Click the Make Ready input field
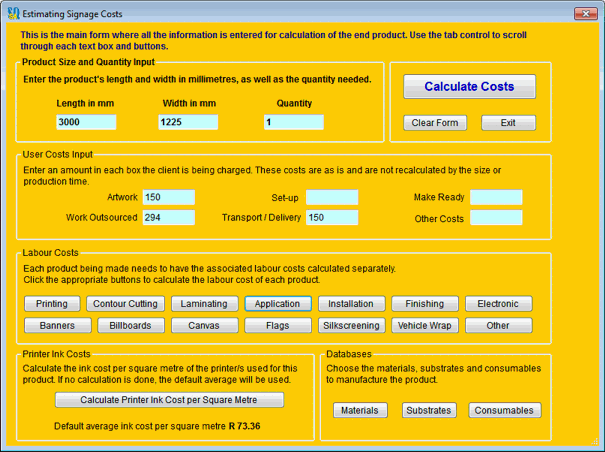 point(496,198)
